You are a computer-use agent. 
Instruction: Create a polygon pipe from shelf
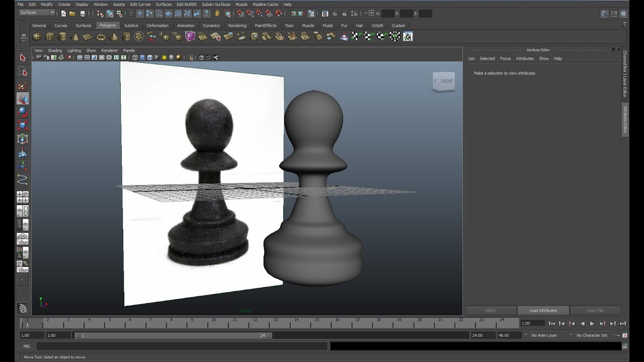(126, 36)
